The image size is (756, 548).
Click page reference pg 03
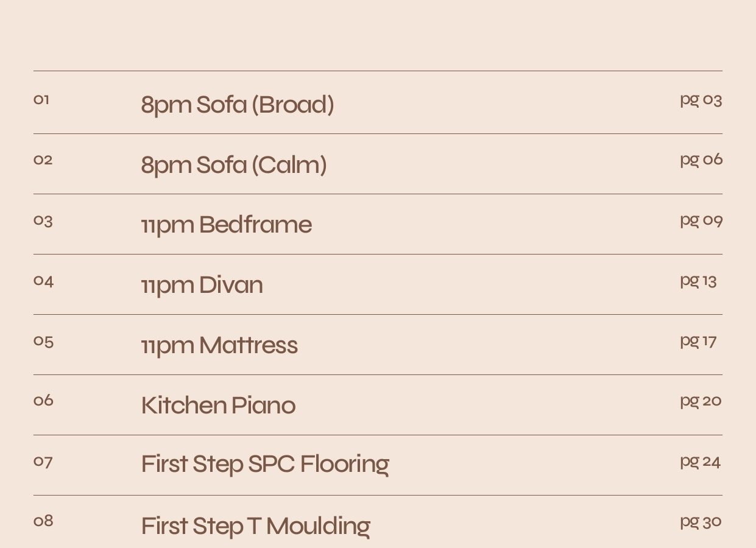tap(701, 100)
